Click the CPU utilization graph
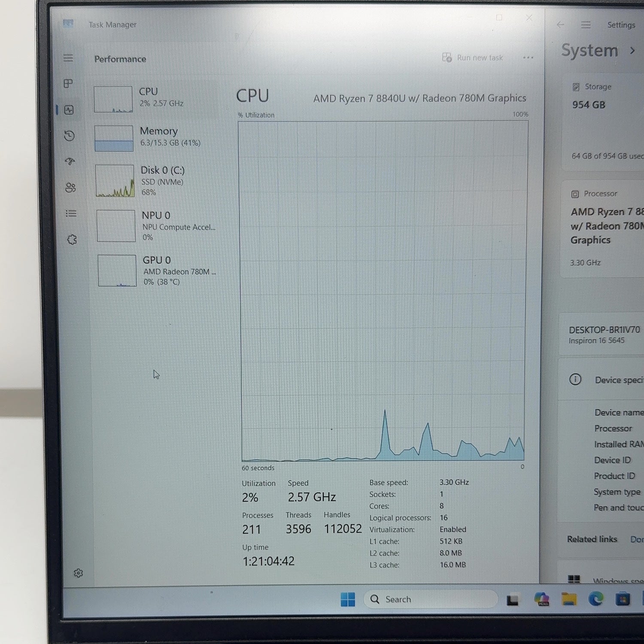 [x=383, y=291]
